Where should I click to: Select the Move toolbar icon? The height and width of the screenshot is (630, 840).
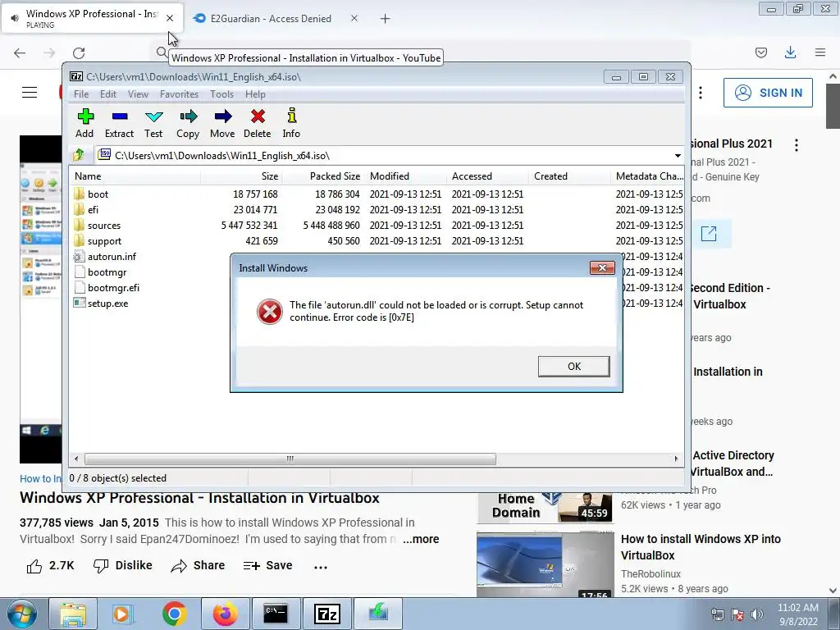click(222, 123)
